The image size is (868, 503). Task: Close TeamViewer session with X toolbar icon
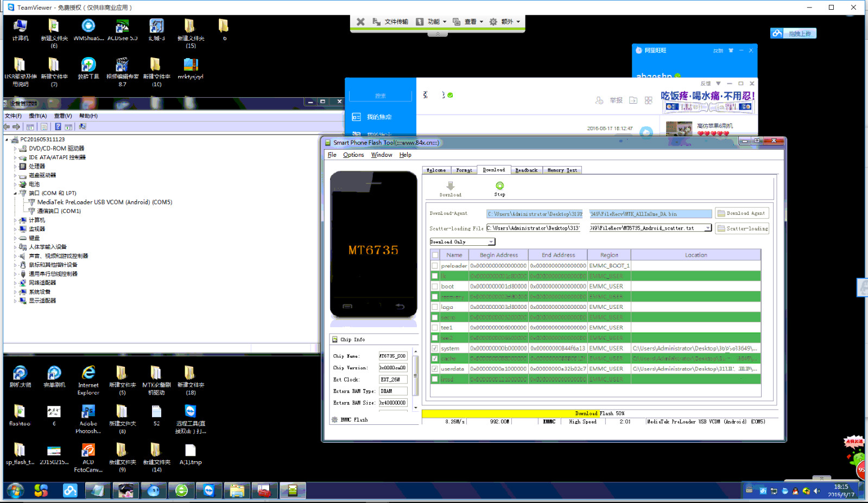(360, 22)
